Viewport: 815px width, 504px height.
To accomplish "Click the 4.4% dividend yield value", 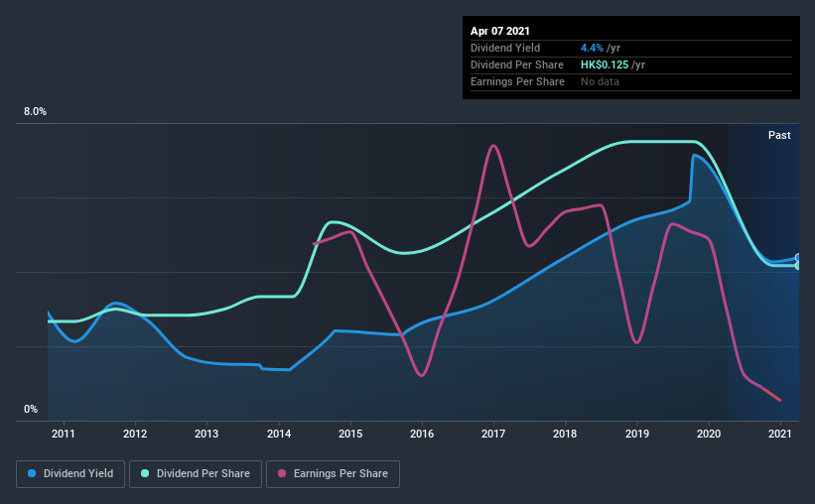I will click(x=592, y=48).
